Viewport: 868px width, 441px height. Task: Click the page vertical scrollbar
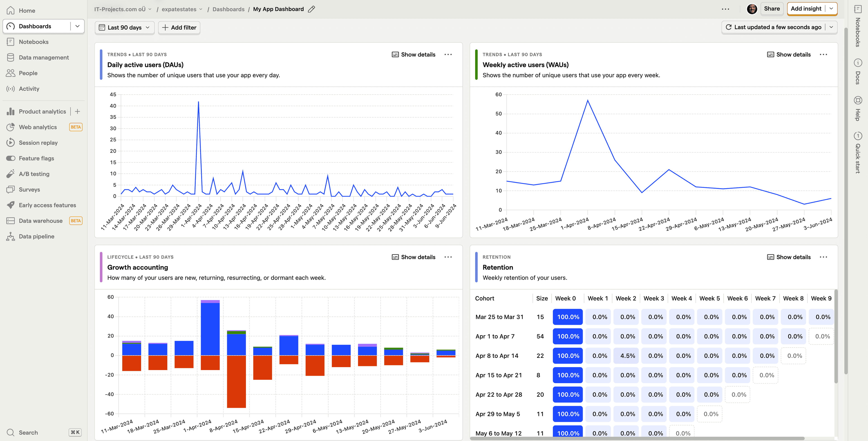point(846,200)
